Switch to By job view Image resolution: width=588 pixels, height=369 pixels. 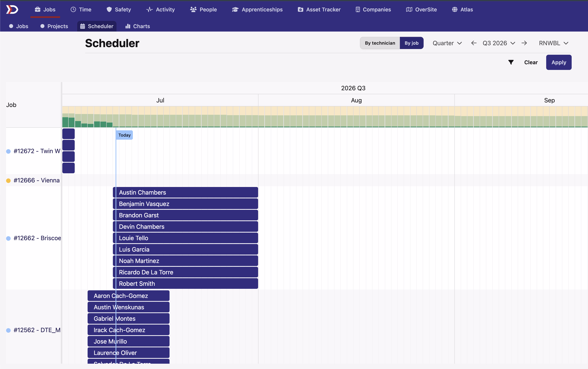[411, 43]
